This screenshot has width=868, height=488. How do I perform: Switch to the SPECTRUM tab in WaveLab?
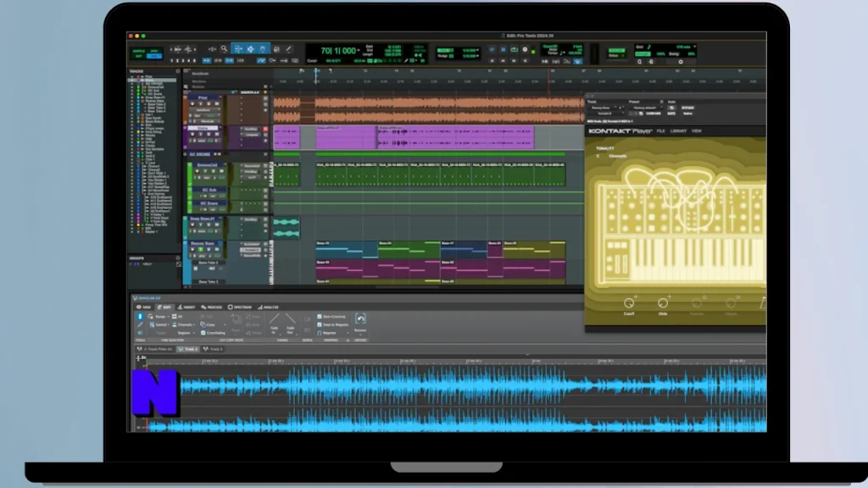[240, 307]
